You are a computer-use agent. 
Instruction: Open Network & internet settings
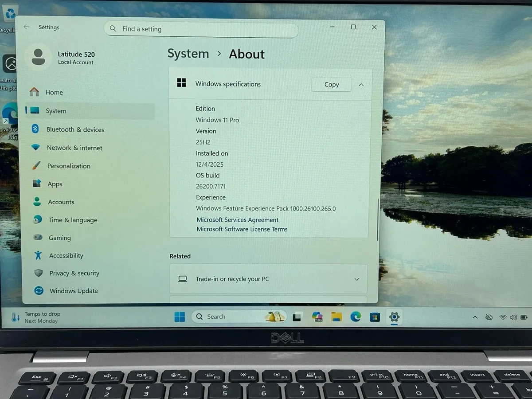pyautogui.click(x=68, y=148)
